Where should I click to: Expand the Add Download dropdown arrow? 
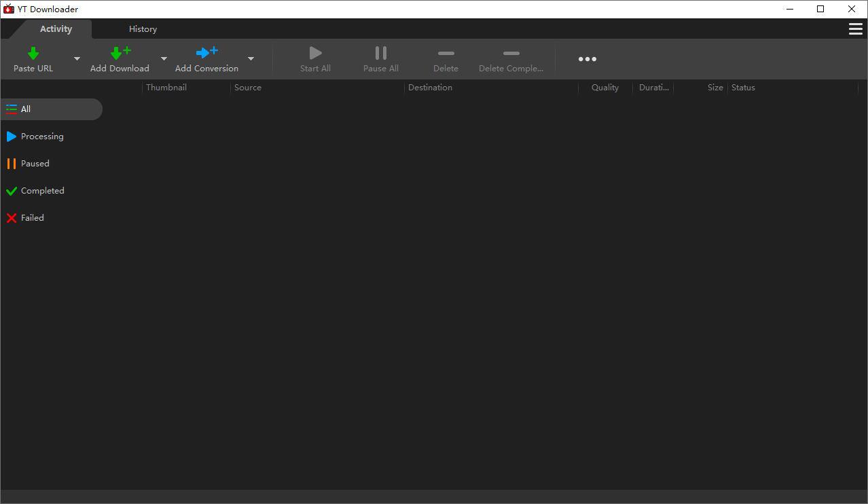pyautogui.click(x=164, y=59)
